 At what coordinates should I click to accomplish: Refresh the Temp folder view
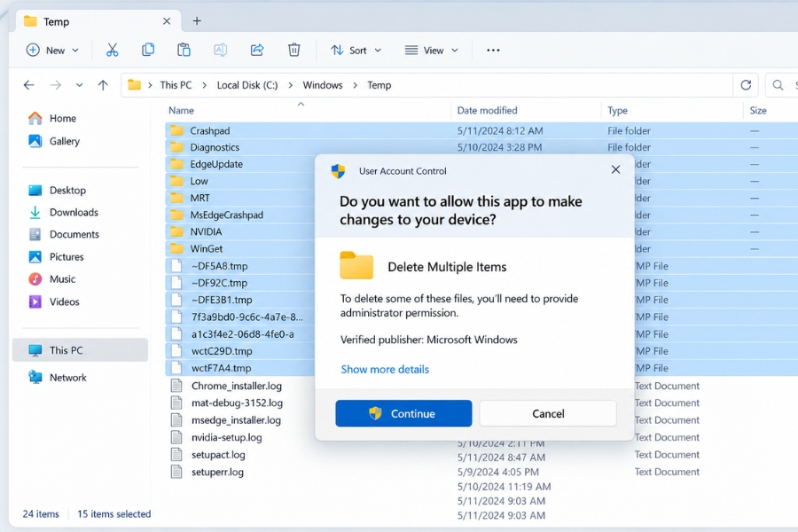746,85
